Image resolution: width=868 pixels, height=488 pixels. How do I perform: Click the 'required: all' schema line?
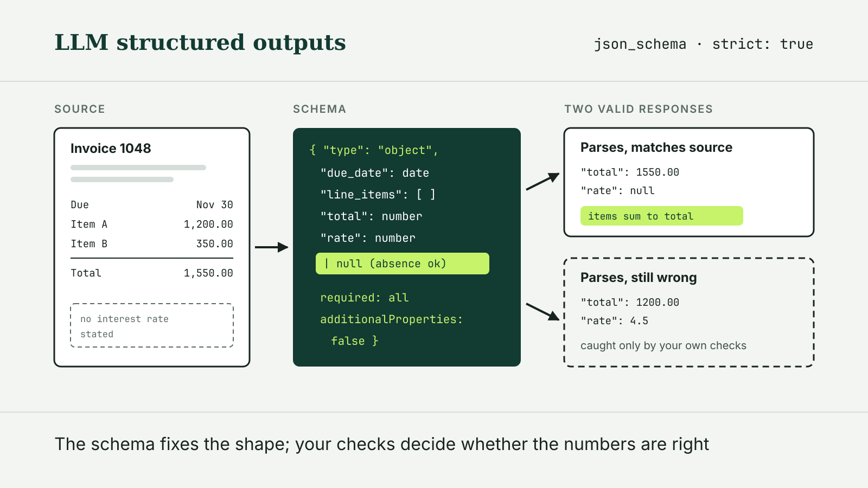(x=365, y=298)
